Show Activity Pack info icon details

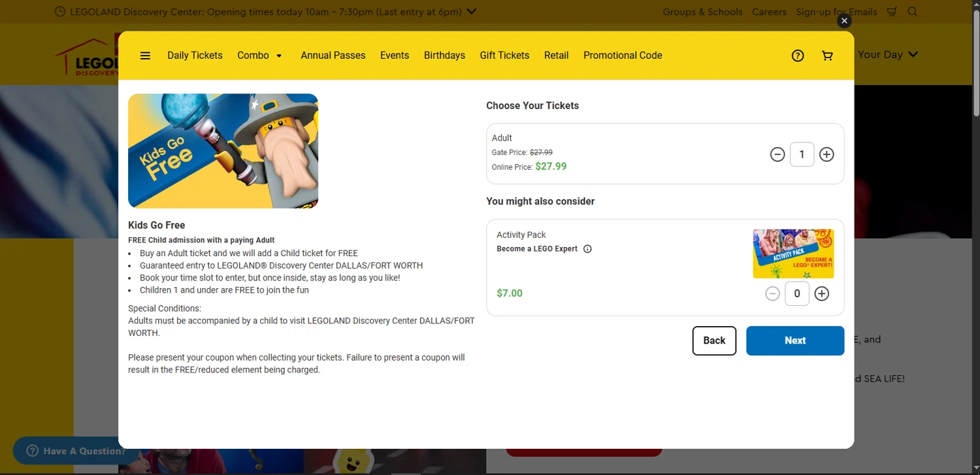click(x=587, y=249)
